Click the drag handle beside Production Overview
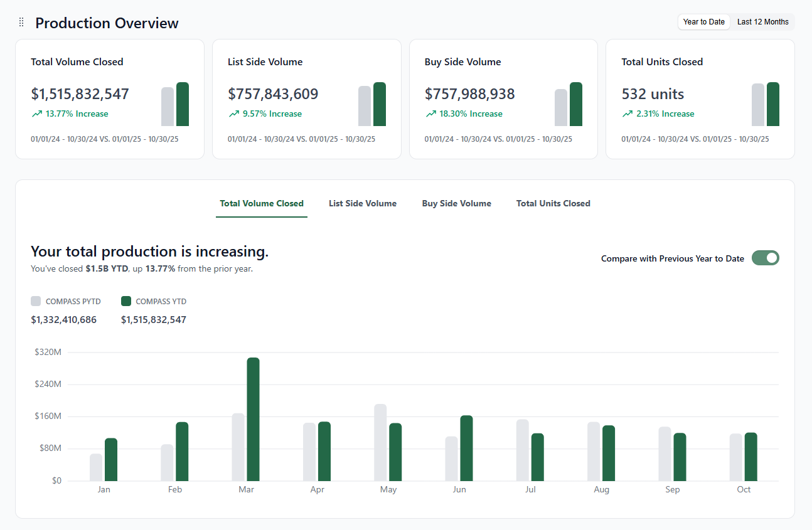812x530 pixels. (21, 23)
